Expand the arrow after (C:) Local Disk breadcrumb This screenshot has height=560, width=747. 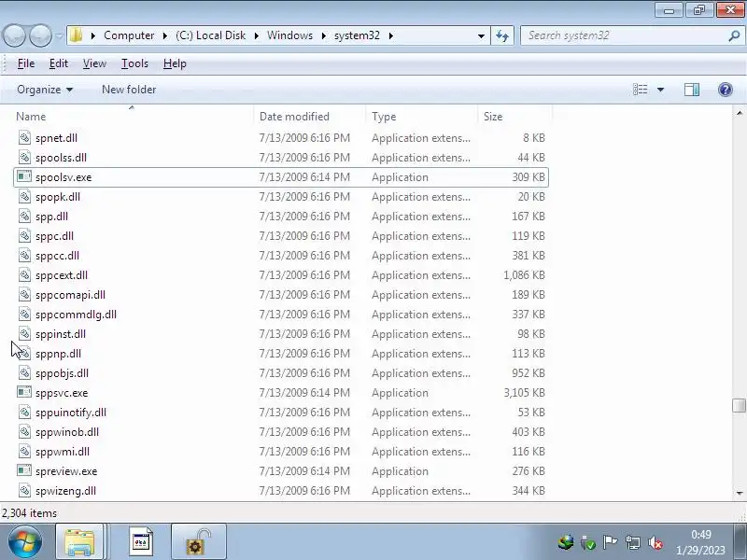point(256,35)
